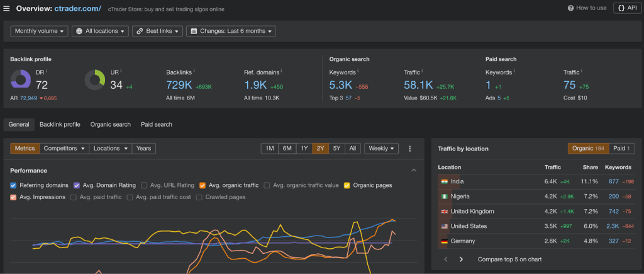Switch to the Organic search tab
Viewport: 644px width, 274px height.
[x=111, y=124]
